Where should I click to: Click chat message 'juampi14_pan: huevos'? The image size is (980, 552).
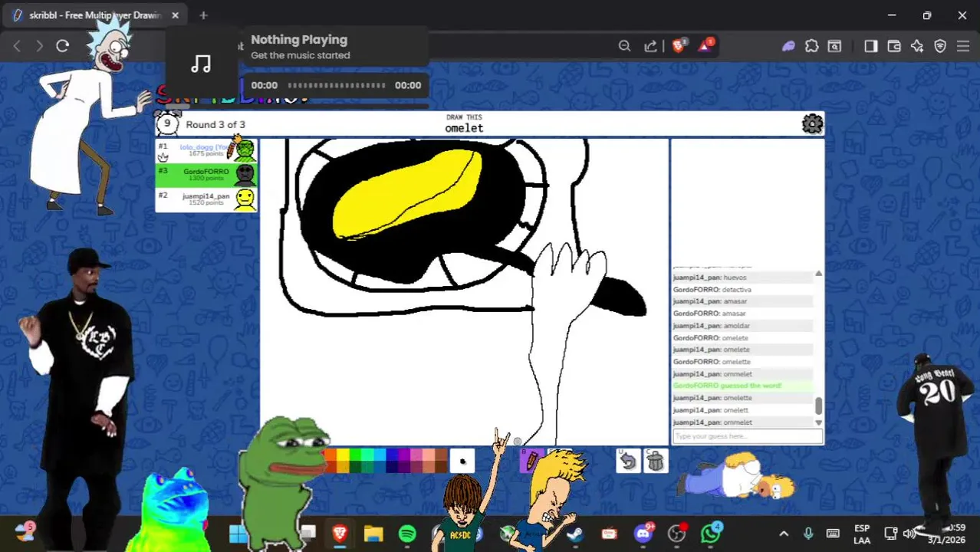710,278
